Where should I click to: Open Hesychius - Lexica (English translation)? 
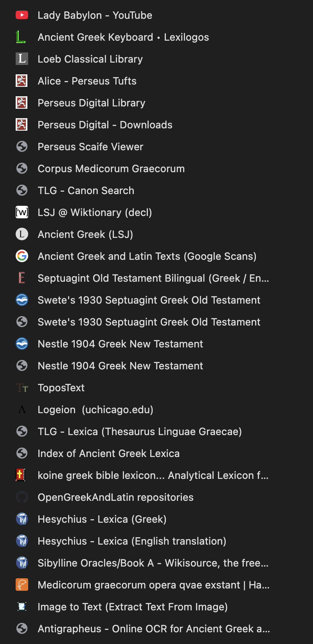[x=132, y=541]
